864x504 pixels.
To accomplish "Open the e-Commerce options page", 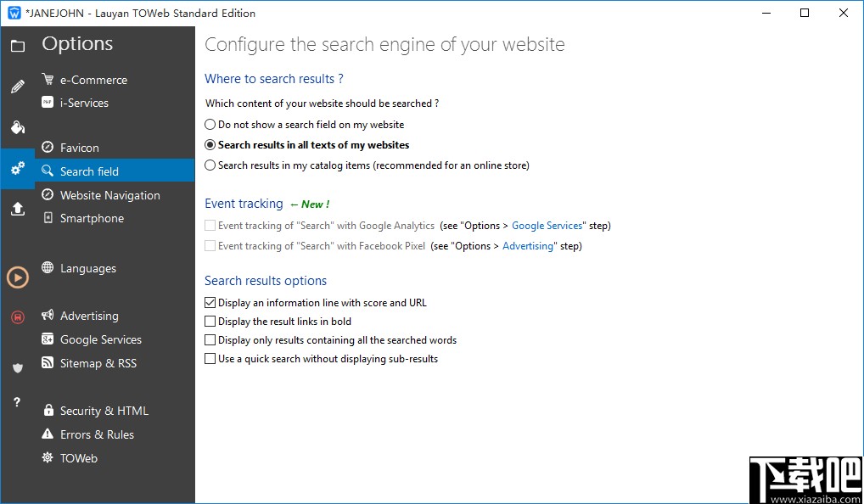I will pyautogui.click(x=93, y=80).
